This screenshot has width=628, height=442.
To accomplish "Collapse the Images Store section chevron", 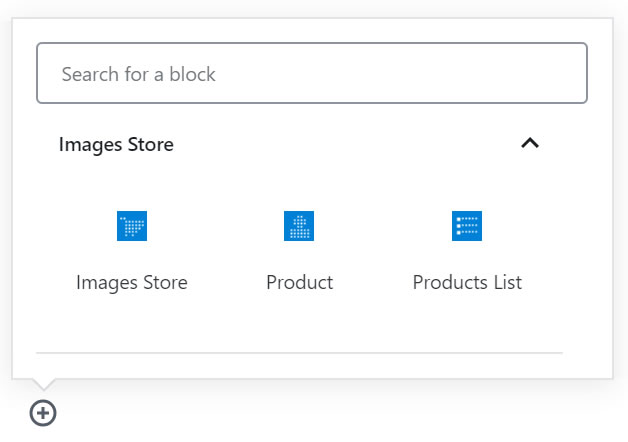I will 530,143.
